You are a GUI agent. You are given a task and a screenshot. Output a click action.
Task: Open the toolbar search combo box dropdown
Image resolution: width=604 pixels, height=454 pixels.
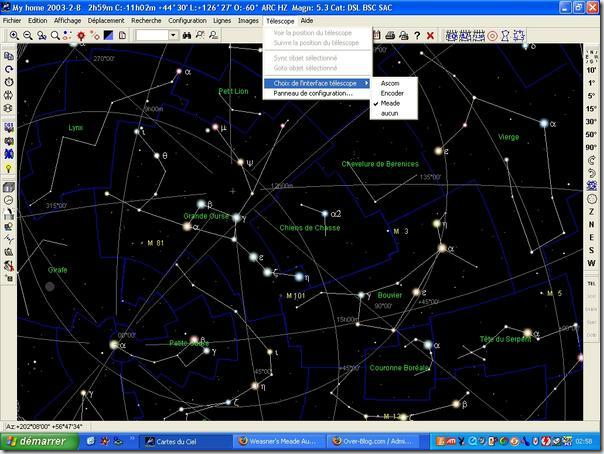(x=173, y=35)
